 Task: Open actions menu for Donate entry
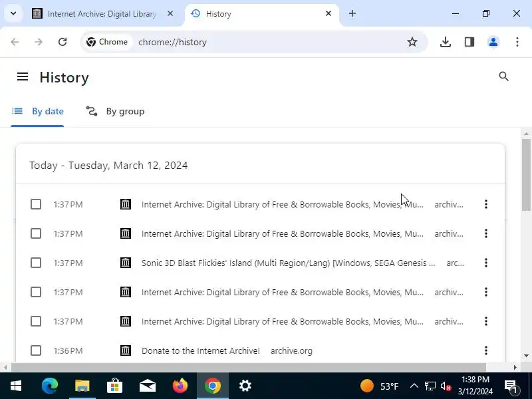(486, 350)
